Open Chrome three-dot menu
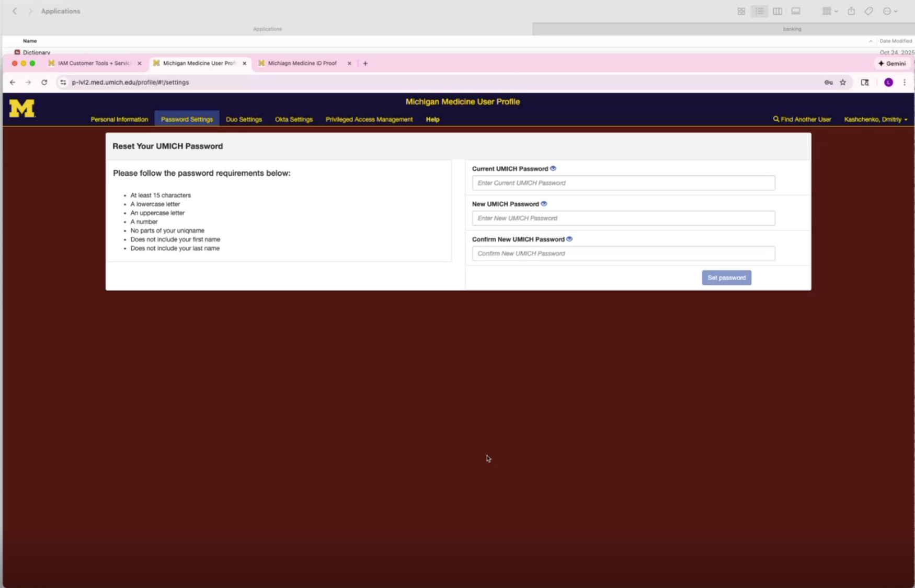This screenshot has height=588, width=915. pos(905,83)
